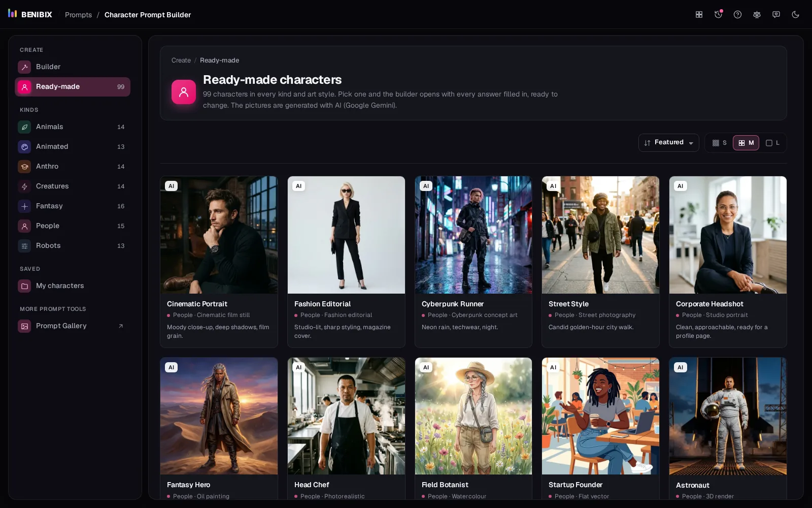Click the 'Head Chef' title text

tap(312, 485)
